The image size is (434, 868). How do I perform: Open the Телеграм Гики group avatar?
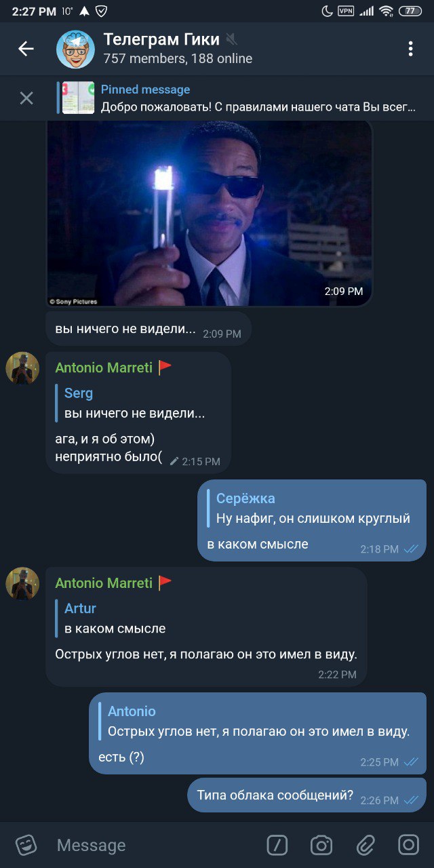pyautogui.click(x=75, y=49)
